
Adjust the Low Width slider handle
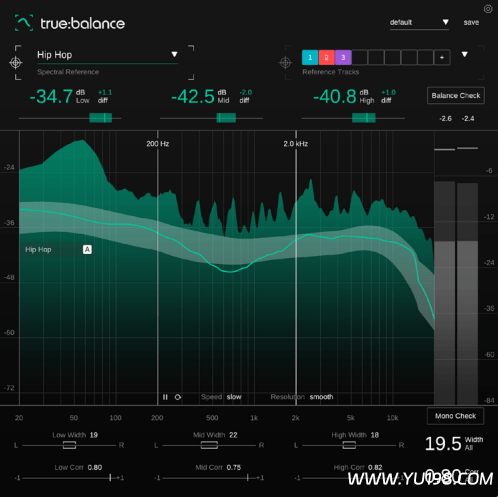coord(69,445)
